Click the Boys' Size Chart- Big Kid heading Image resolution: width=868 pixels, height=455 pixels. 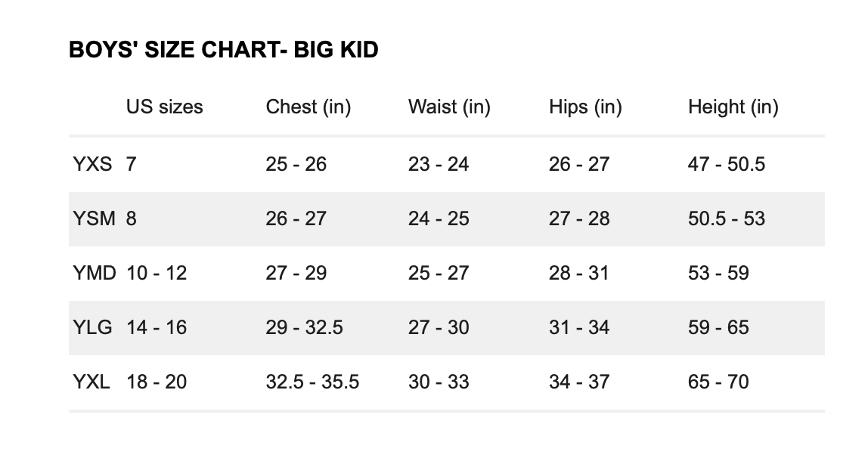[x=224, y=51]
